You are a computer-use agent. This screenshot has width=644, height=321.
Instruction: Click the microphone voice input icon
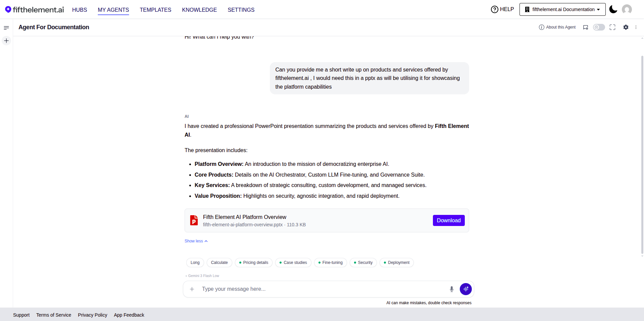click(x=452, y=289)
